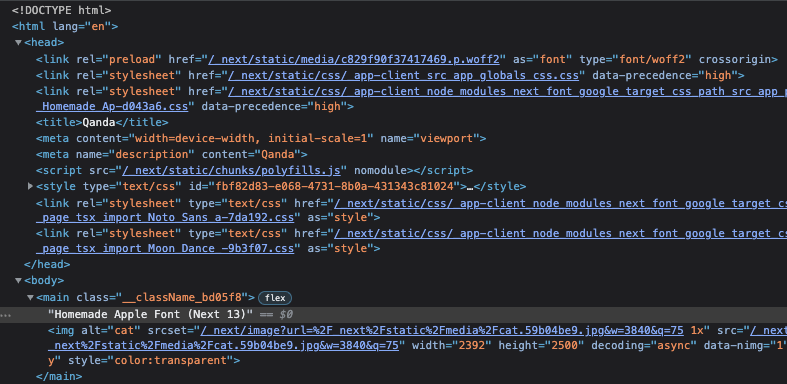The image size is (787, 384).
Task: Open the cat.59b04be9.jpg srcset link
Action: coord(442,330)
